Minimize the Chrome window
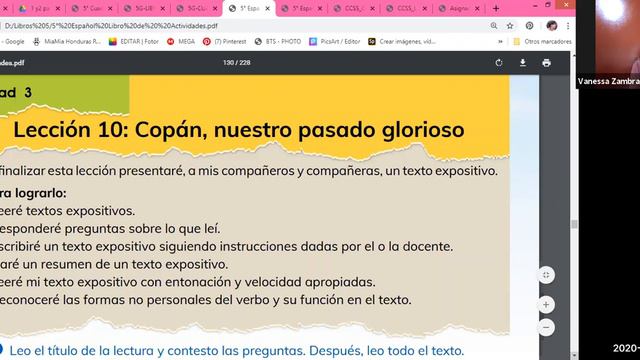 536,6
